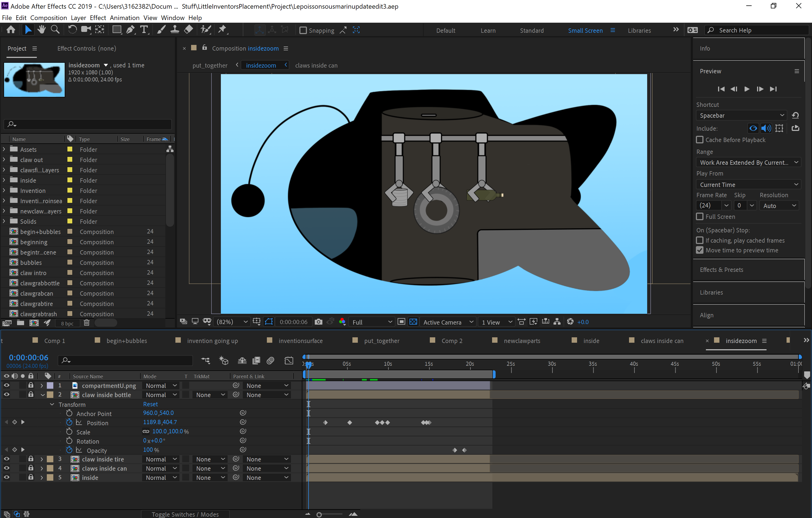Toggle Position stopwatch for claw inside bottle
Viewport: 812px width, 518px height.
click(69, 422)
